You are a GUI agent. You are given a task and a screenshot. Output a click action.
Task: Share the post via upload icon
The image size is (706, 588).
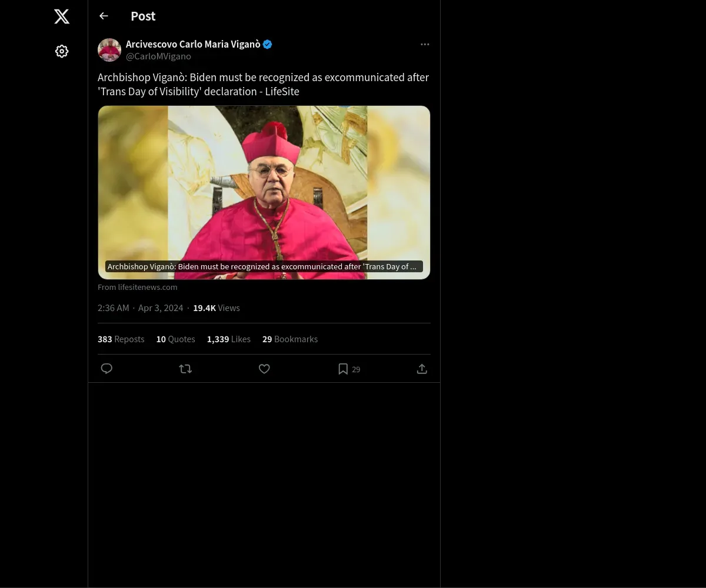coord(422,369)
